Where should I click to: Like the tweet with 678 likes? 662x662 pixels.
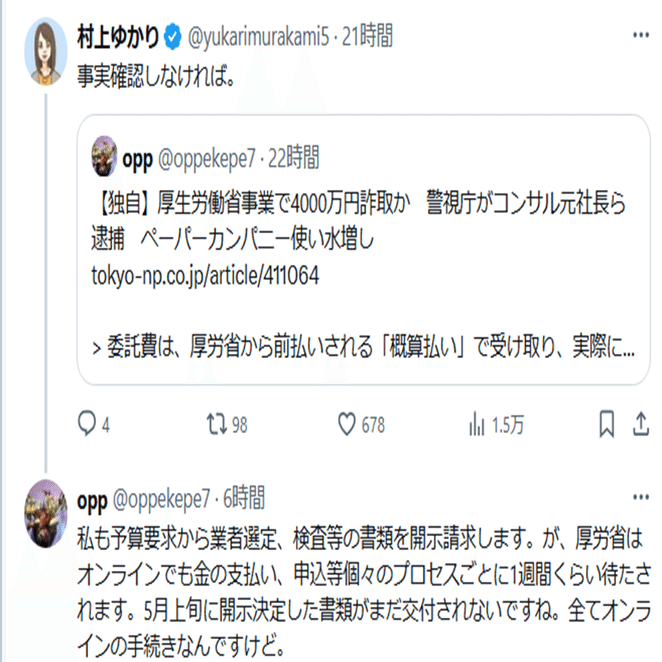point(346,425)
